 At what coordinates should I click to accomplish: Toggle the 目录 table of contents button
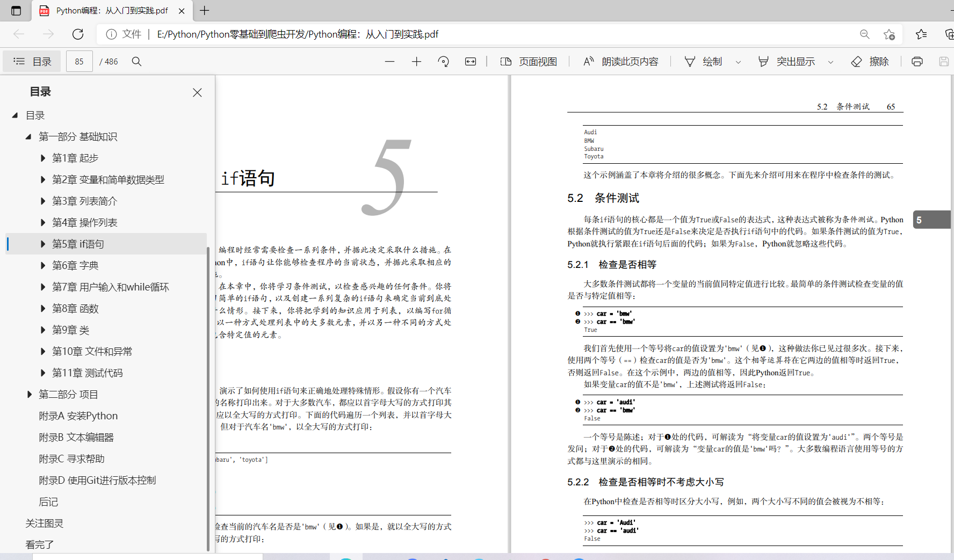coord(32,61)
